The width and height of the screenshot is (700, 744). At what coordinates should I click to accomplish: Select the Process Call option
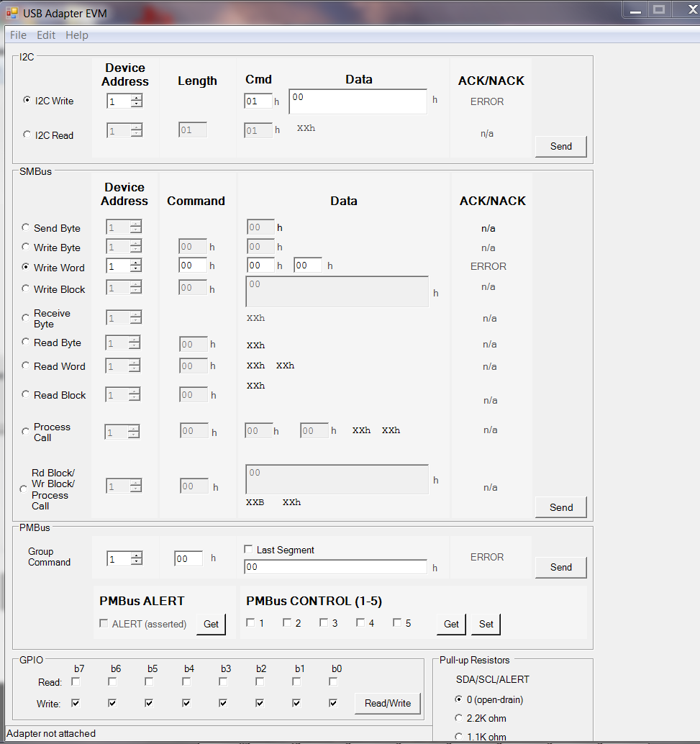26,431
